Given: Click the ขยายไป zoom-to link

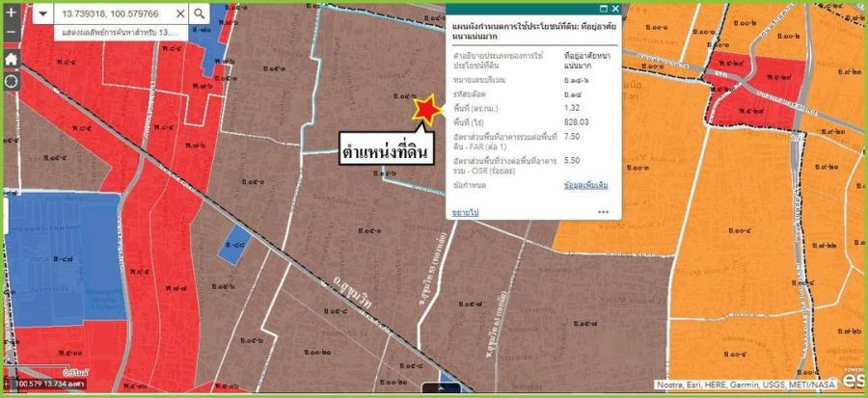Looking at the screenshot, I should click(466, 211).
